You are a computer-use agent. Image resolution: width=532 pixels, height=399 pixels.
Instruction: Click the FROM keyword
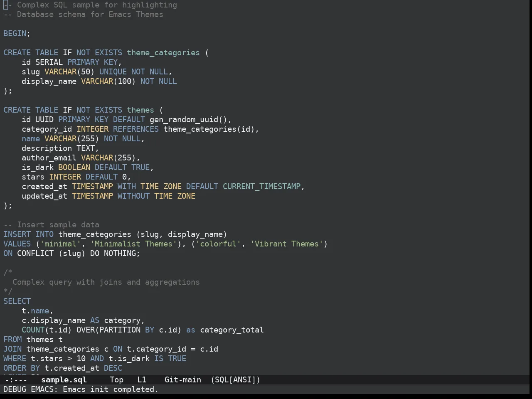(x=12, y=339)
